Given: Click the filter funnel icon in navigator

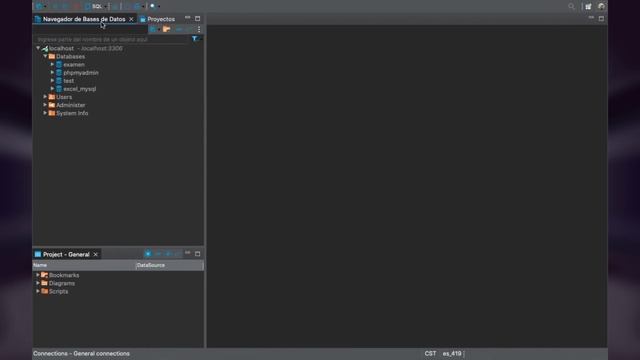Looking at the screenshot, I should click(195, 39).
